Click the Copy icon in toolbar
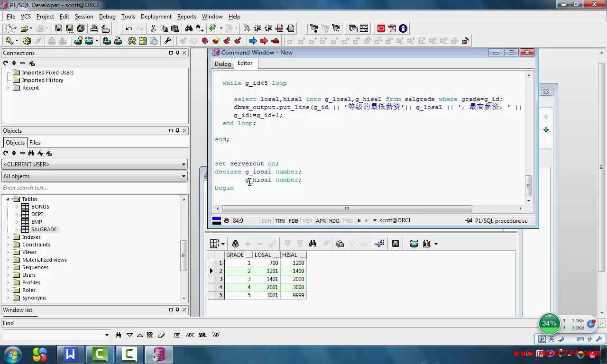The height and width of the screenshot is (364, 607). 164,28
